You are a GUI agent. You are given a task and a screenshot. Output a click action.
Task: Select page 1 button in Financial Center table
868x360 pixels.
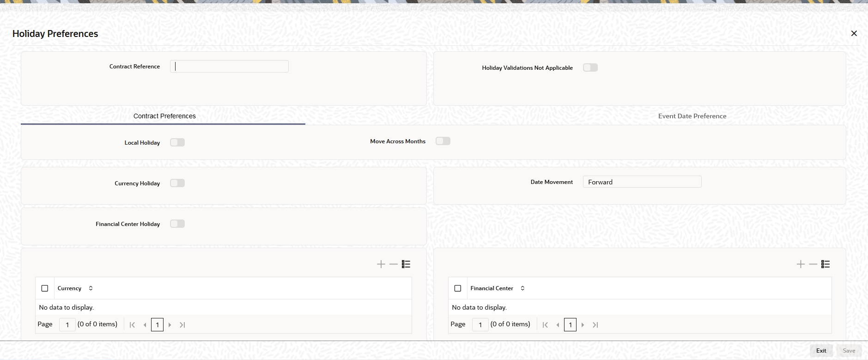571,325
